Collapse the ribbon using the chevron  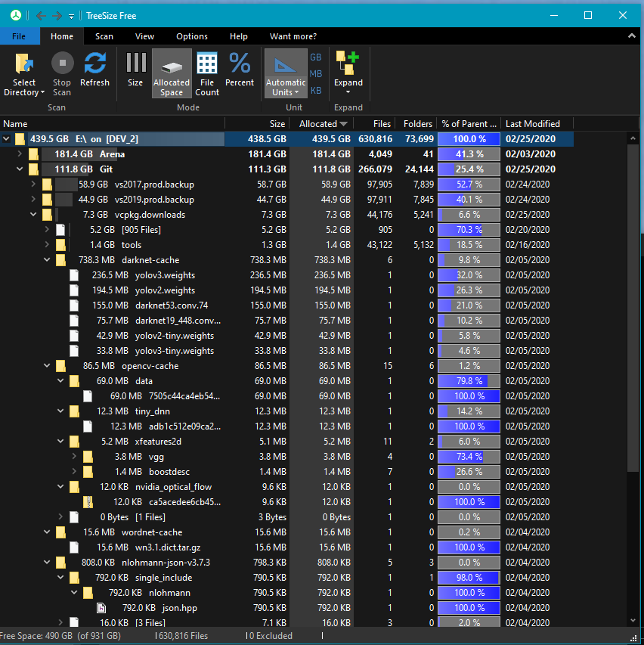tap(632, 36)
